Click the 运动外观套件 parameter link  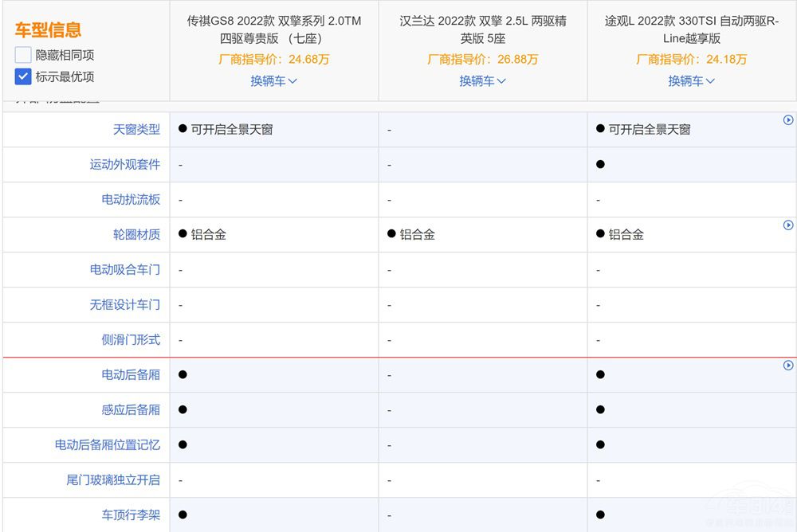point(124,164)
